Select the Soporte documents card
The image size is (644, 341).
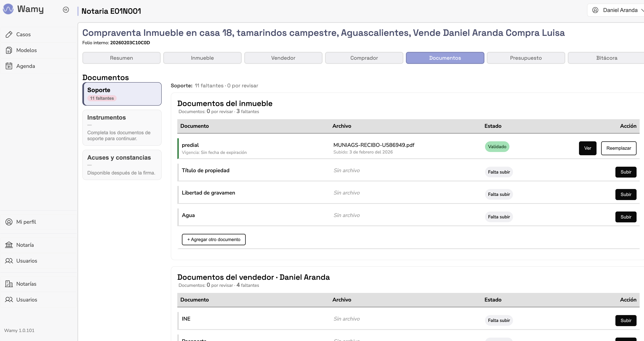coord(122,94)
